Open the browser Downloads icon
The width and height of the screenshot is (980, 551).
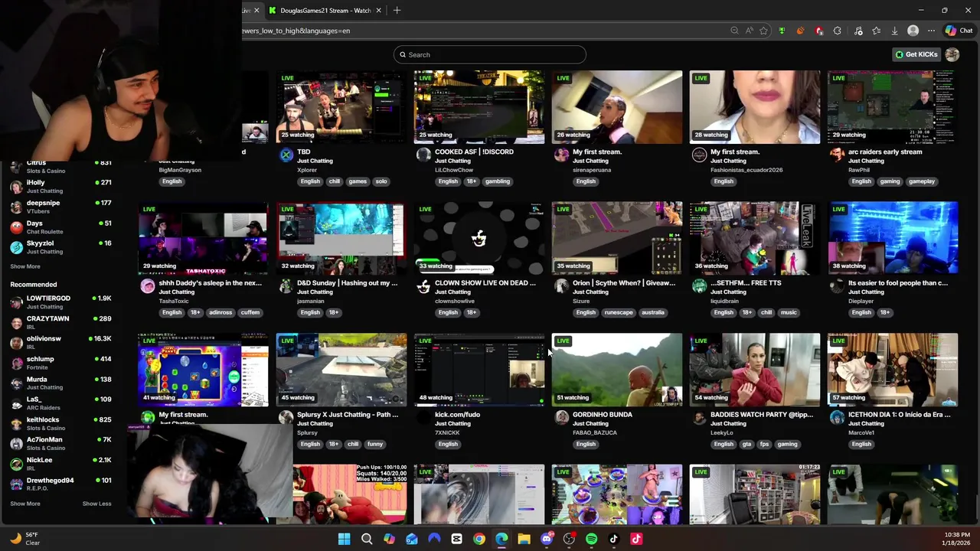pyautogui.click(x=894, y=31)
